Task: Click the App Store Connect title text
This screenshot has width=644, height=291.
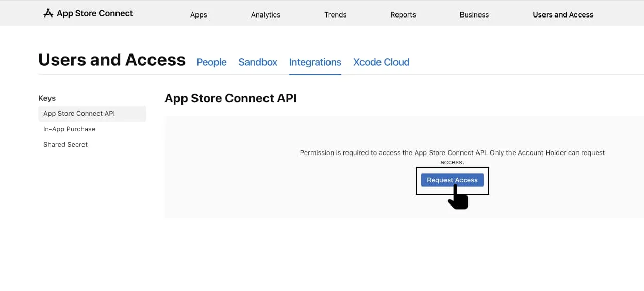Action: [x=95, y=13]
